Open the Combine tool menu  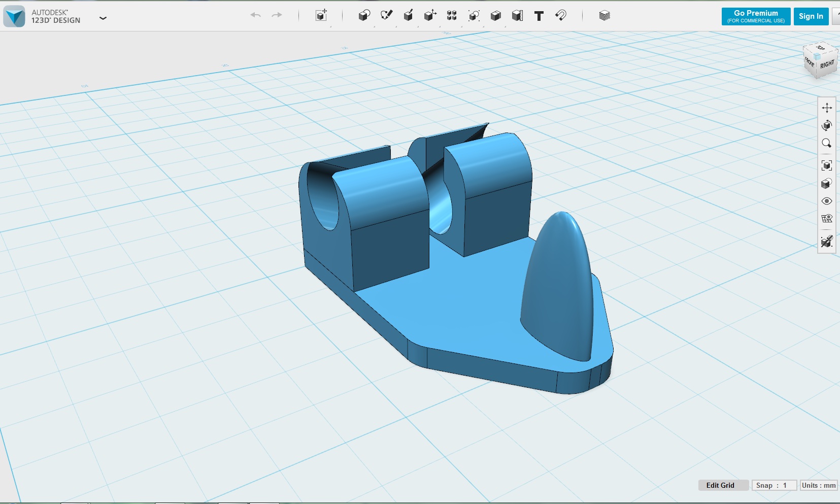coord(495,15)
